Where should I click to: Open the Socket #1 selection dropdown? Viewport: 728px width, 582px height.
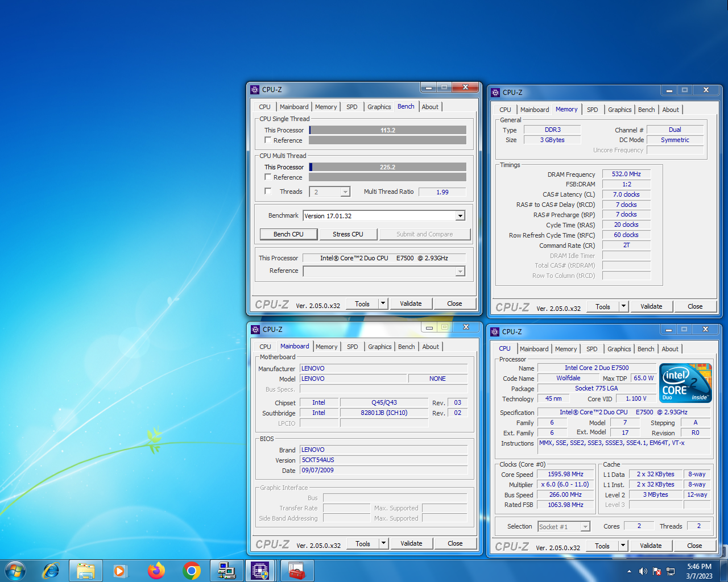click(585, 527)
